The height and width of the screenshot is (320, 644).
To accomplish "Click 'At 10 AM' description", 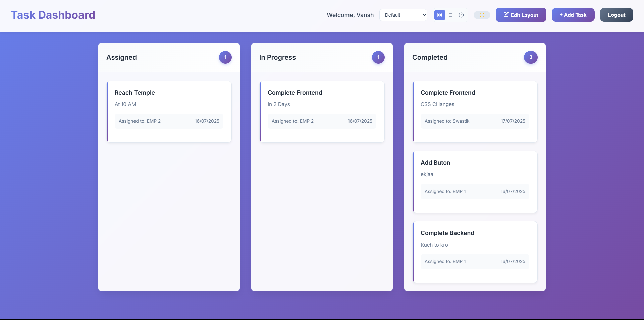I will coord(125,104).
